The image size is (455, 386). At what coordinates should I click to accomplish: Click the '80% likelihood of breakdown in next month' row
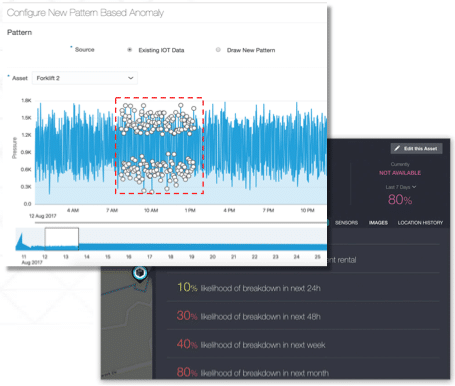pos(303,369)
